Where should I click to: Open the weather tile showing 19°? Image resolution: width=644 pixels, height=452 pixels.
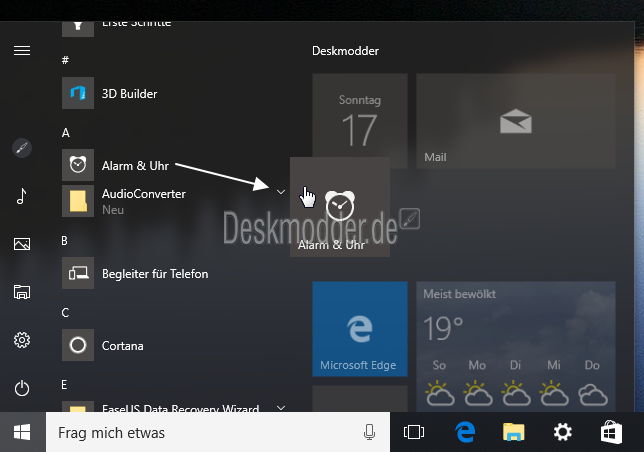(515, 346)
